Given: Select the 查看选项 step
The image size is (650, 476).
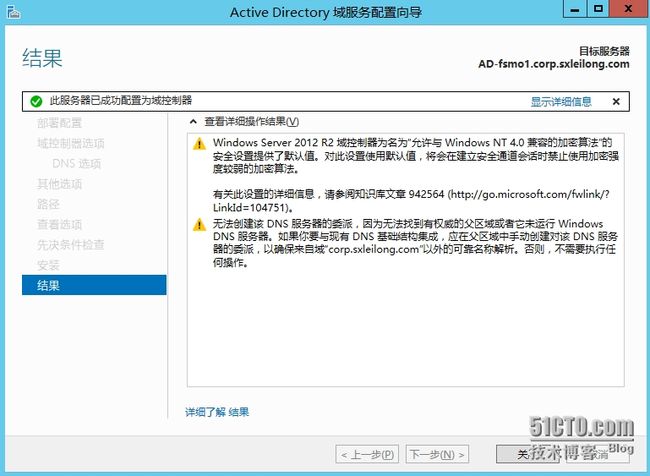Looking at the screenshot, I should pos(59,225).
